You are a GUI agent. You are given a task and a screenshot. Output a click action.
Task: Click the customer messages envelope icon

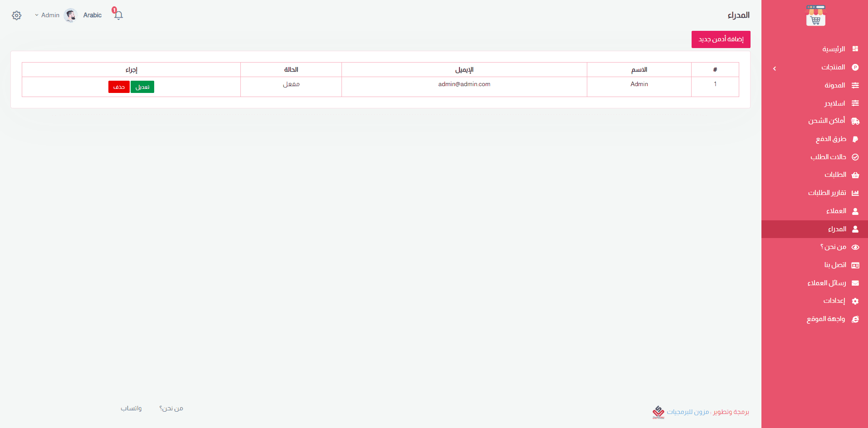[x=855, y=283]
